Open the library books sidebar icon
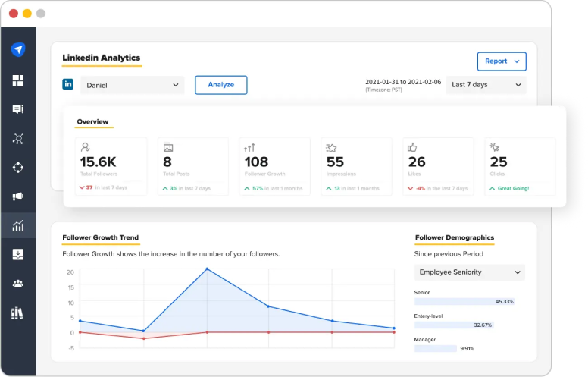588x377 pixels. (x=17, y=313)
